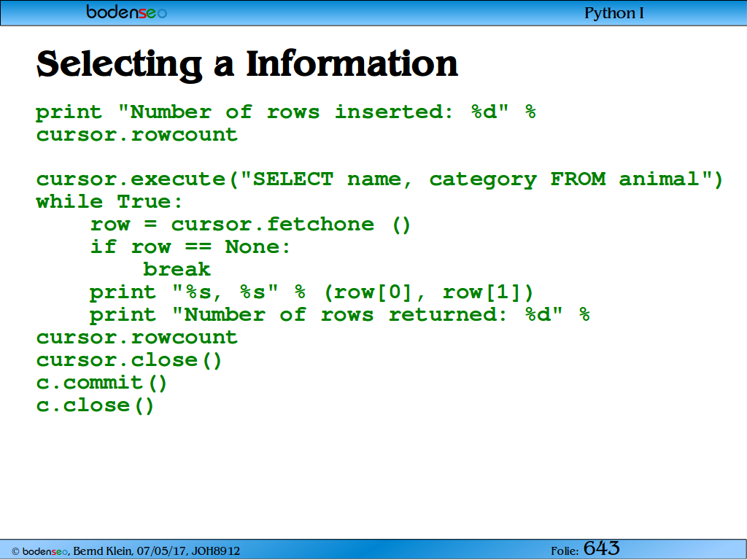Click the 'Selecting a Information' slide heading

(247, 64)
